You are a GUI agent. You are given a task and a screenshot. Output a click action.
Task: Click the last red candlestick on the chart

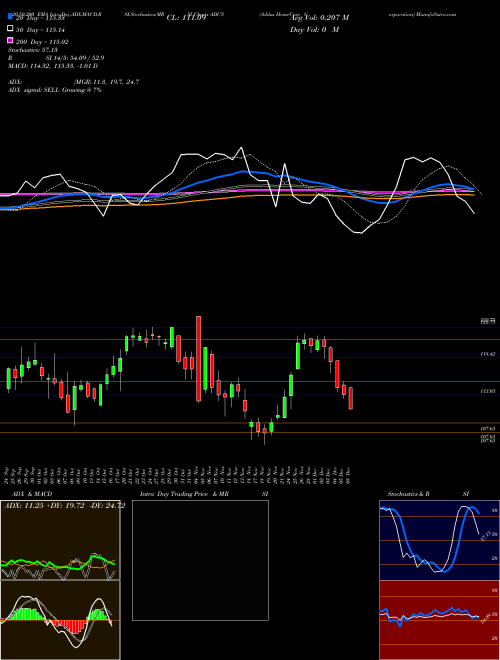350,398
